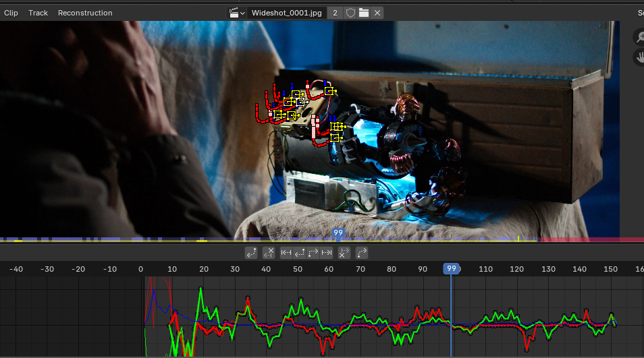This screenshot has height=358, width=644.
Task: Select the zoom view magnifier icon
Action: 639,38
